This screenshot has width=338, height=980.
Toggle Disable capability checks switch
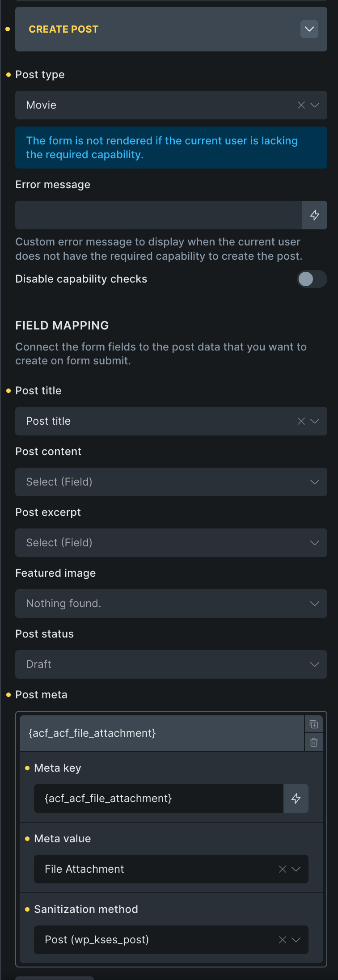click(x=312, y=279)
